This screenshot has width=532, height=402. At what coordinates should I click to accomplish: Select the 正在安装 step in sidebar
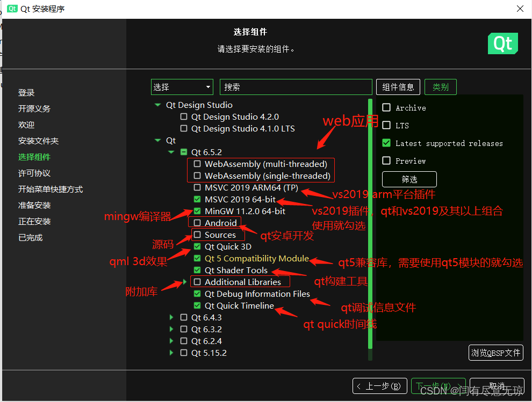[x=34, y=221]
